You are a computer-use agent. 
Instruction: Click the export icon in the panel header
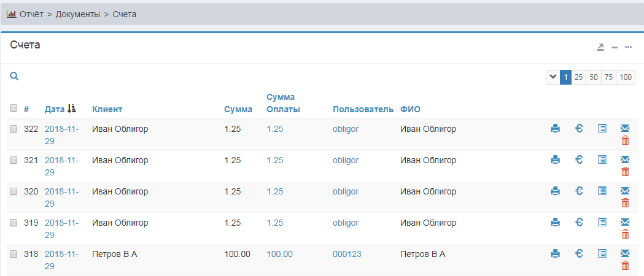(x=600, y=47)
